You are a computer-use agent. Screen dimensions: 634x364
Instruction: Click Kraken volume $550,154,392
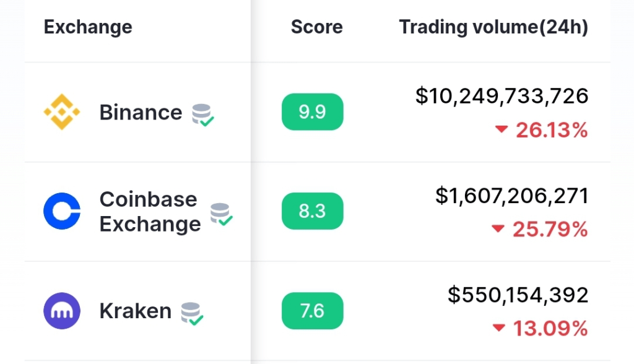(x=518, y=295)
